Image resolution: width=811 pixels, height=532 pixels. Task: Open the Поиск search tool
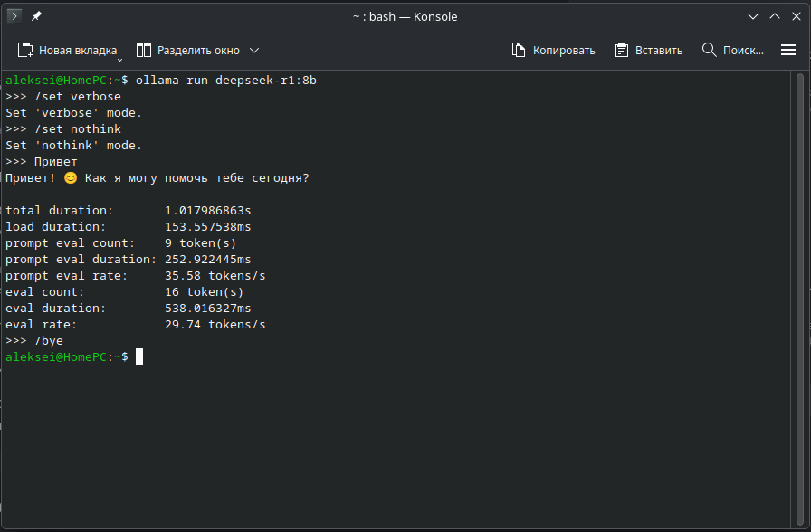click(x=733, y=50)
